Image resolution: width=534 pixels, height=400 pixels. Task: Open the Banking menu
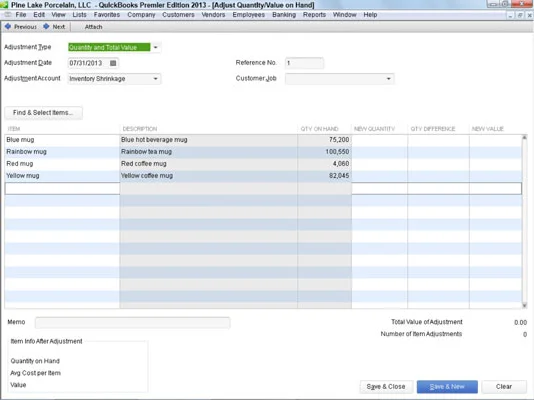(x=284, y=15)
